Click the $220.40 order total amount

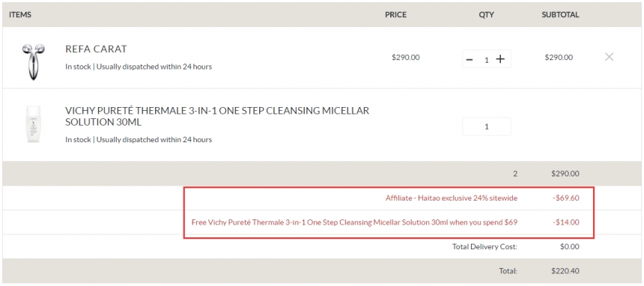pyautogui.click(x=566, y=271)
